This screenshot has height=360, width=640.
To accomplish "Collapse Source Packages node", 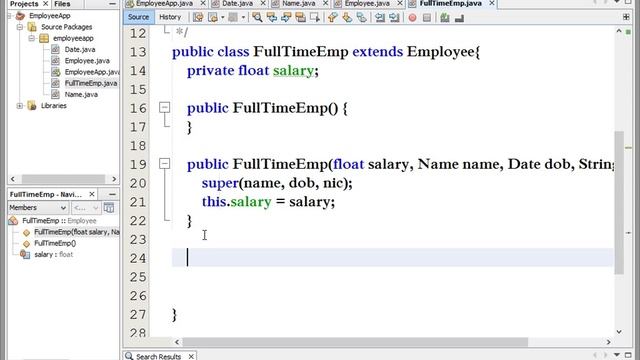I will point(20,27).
